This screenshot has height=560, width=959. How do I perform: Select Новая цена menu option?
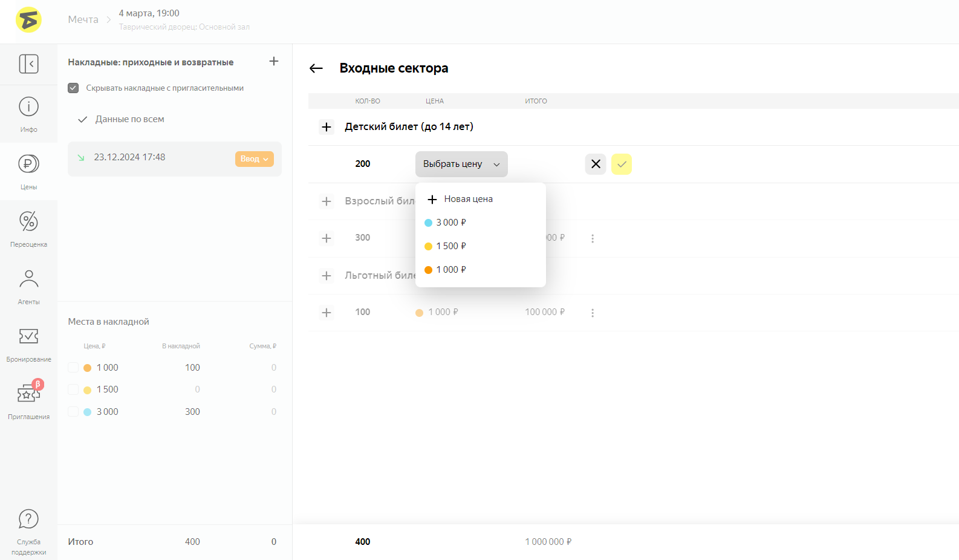click(468, 199)
